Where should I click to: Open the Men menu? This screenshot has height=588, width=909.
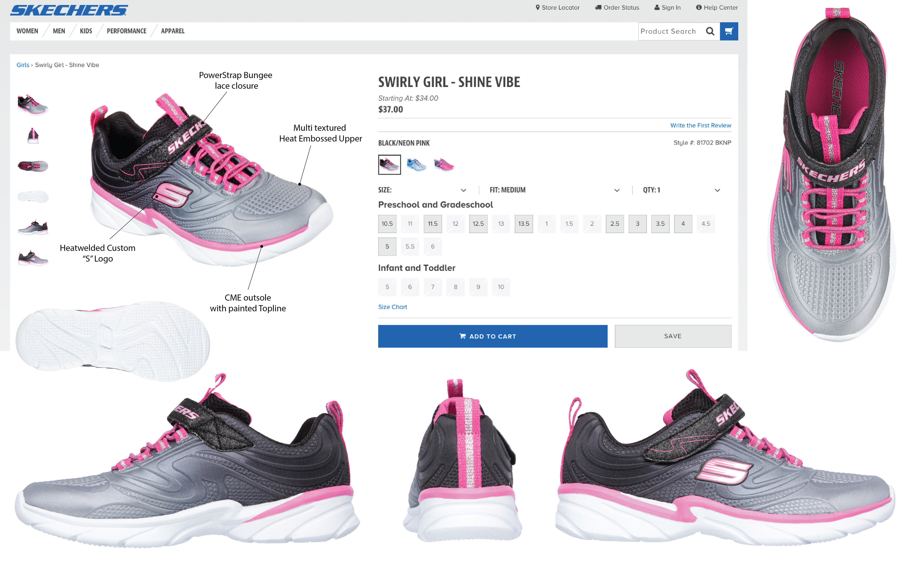tap(59, 31)
